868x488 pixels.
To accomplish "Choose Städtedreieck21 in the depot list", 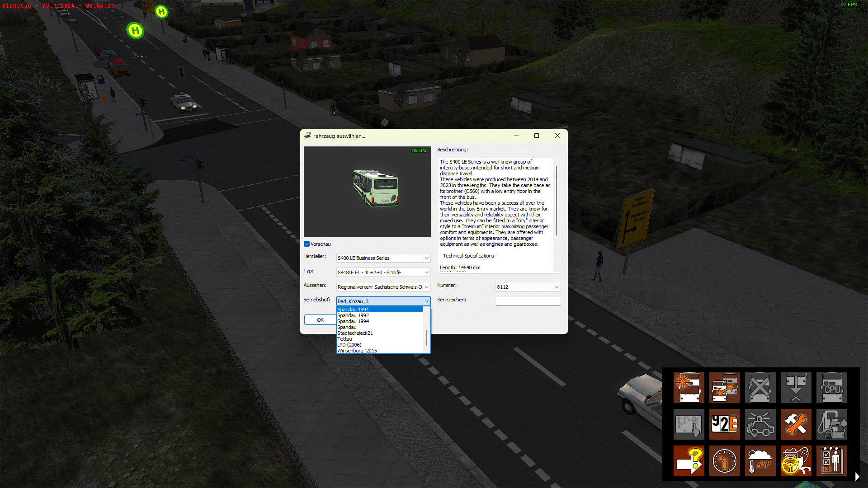I will pos(355,333).
